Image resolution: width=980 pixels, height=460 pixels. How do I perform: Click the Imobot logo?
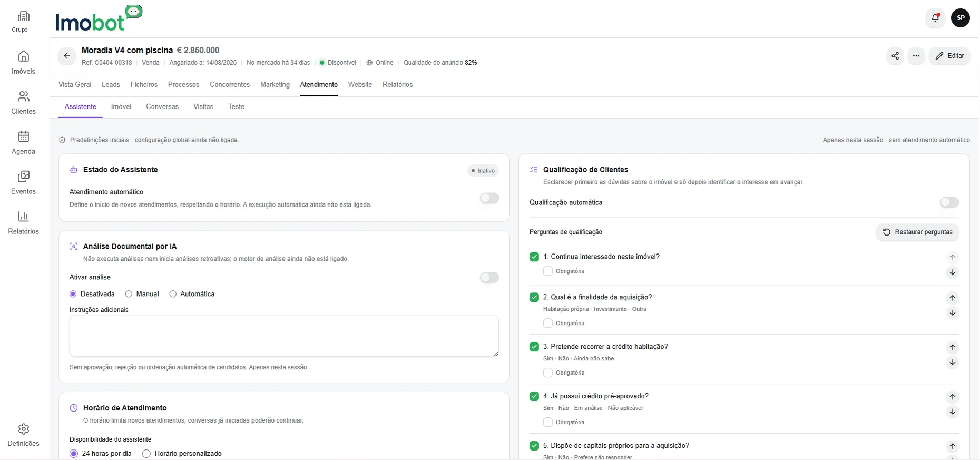tap(99, 19)
